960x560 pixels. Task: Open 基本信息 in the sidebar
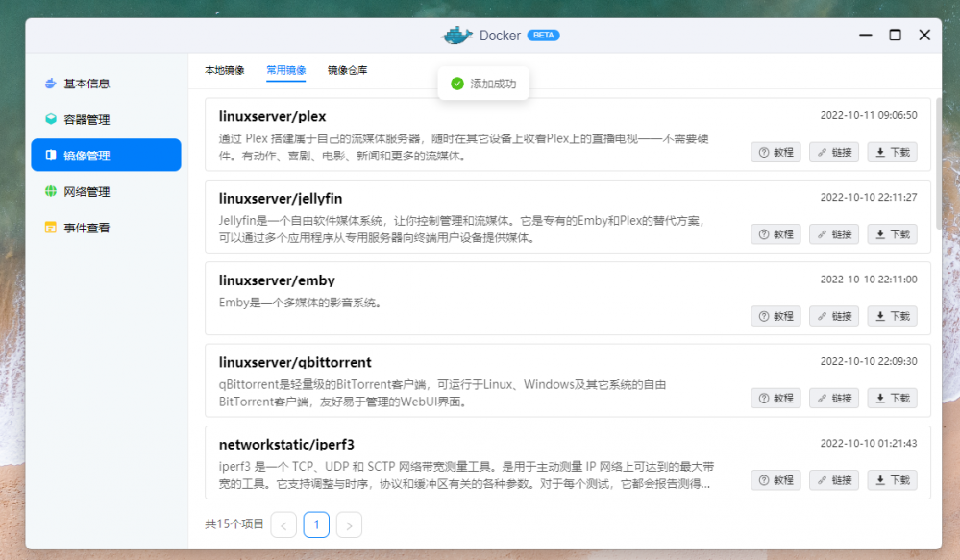click(106, 84)
